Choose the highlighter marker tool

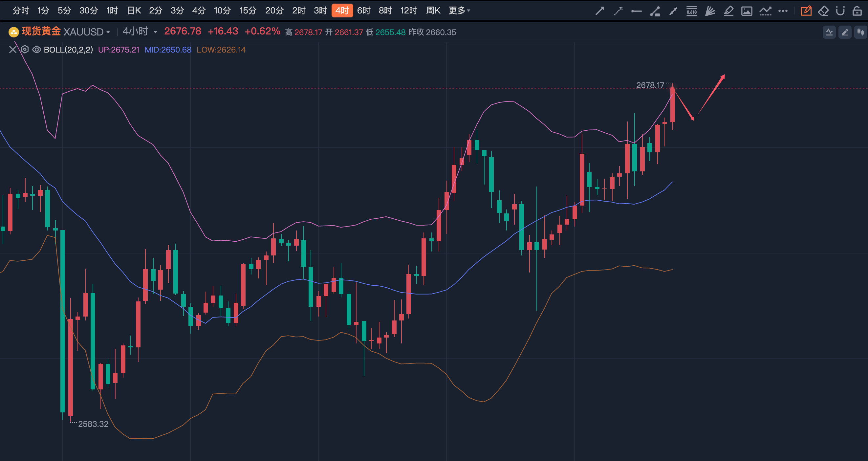coord(728,11)
